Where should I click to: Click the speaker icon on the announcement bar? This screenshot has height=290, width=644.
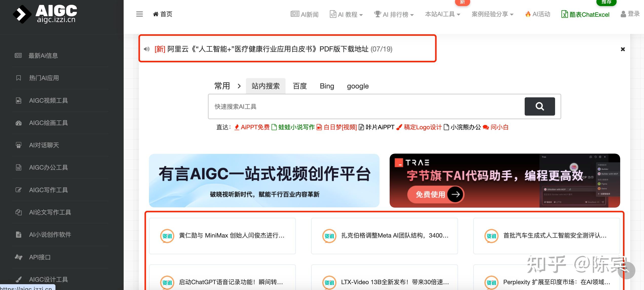tap(146, 49)
